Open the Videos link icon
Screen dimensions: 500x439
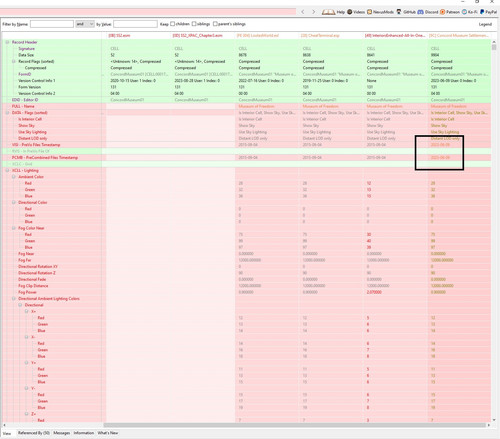point(350,12)
